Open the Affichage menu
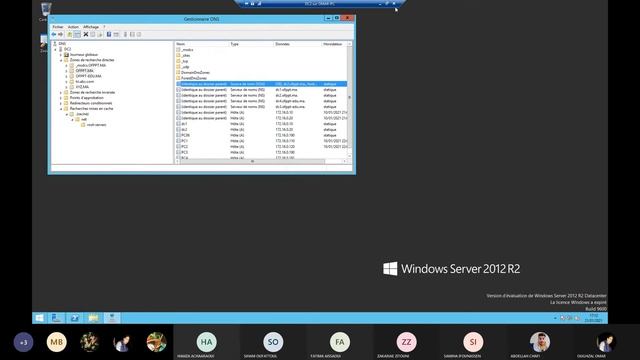 91,27
